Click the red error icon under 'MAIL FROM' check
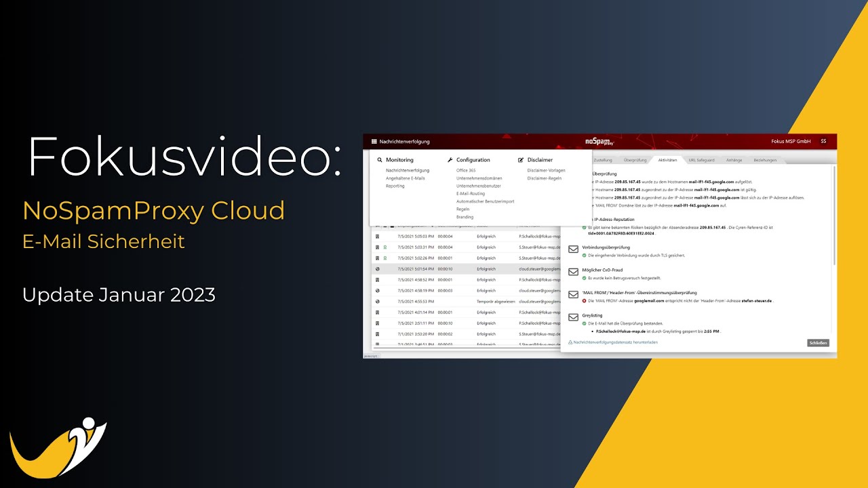 584,301
